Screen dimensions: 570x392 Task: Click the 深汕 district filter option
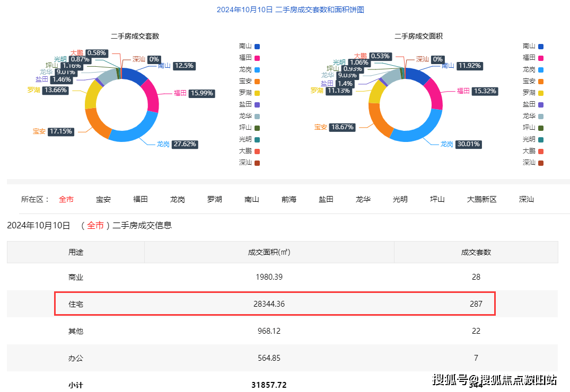pos(525,199)
